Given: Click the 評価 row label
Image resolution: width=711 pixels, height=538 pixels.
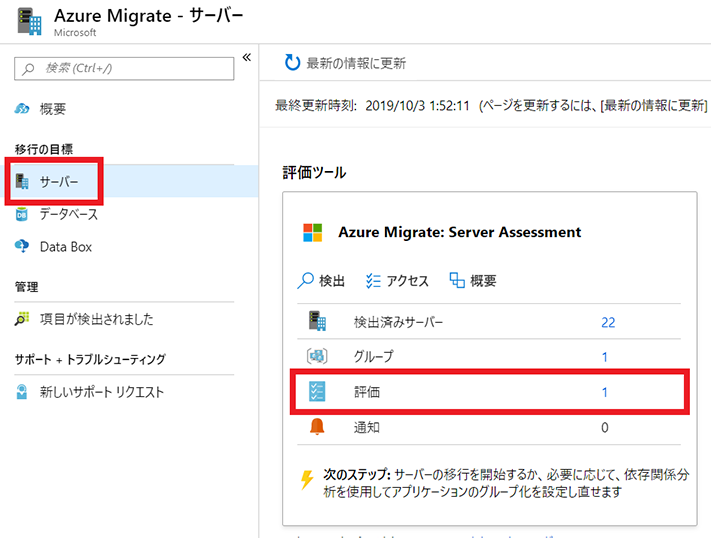Looking at the screenshot, I should [x=367, y=392].
